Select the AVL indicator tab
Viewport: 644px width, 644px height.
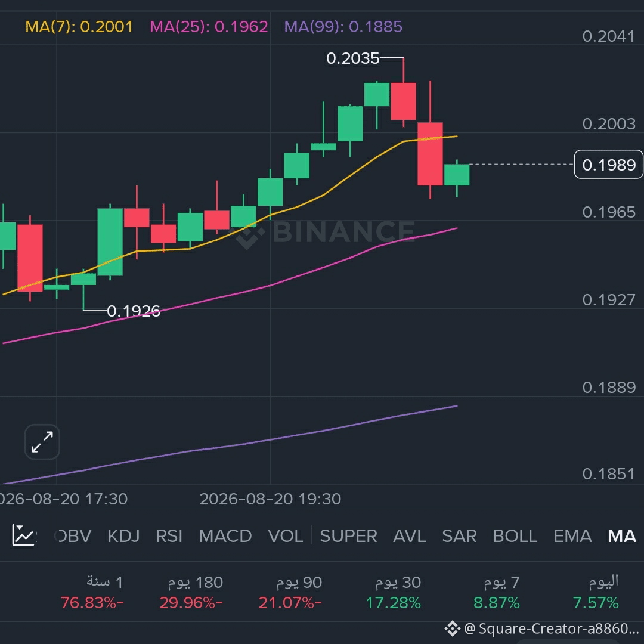pyautogui.click(x=410, y=535)
